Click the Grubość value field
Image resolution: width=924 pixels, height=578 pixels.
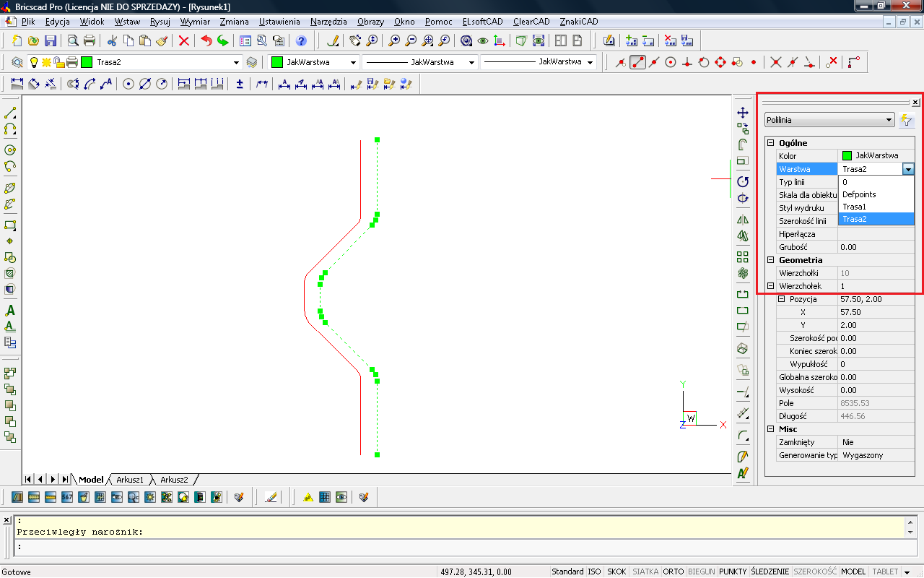(876, 247)
